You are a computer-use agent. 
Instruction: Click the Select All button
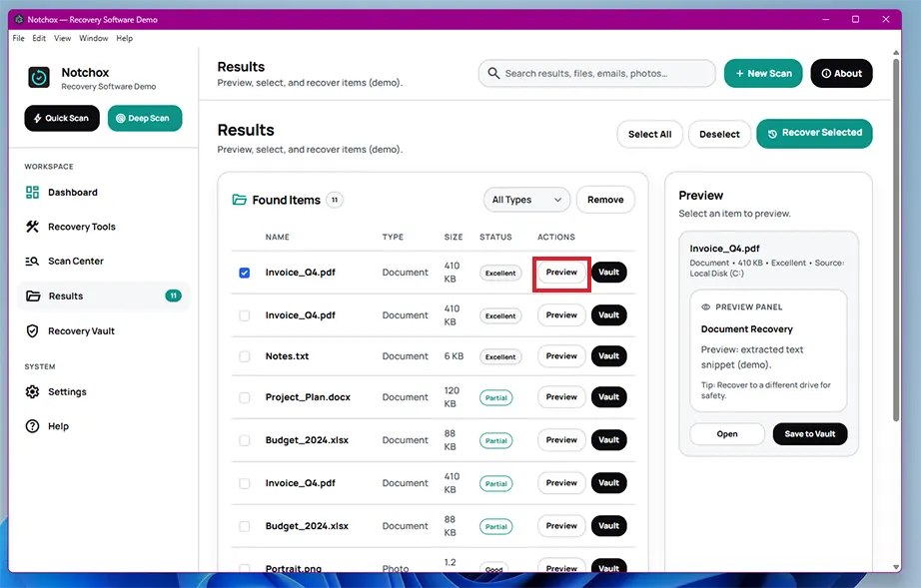pyautogui.click(x=649, y=134)
